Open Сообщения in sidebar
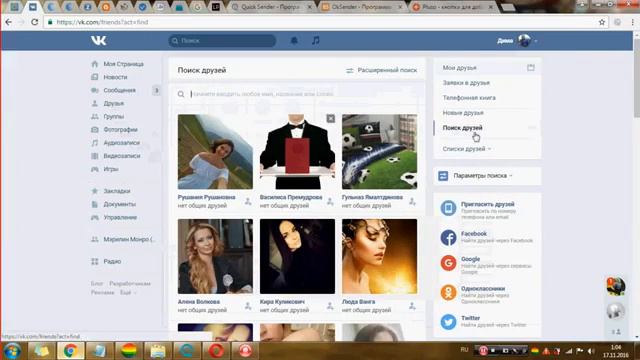 pos(119,90)
